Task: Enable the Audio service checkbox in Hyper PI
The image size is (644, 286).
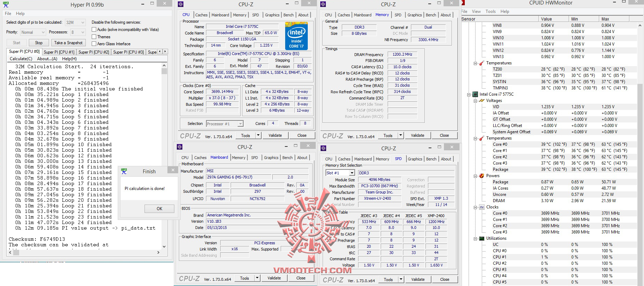Action: click(x=94, y=30)
